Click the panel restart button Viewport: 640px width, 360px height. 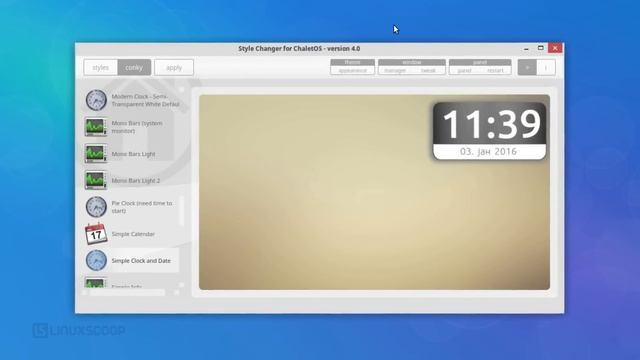pos(496,71)
